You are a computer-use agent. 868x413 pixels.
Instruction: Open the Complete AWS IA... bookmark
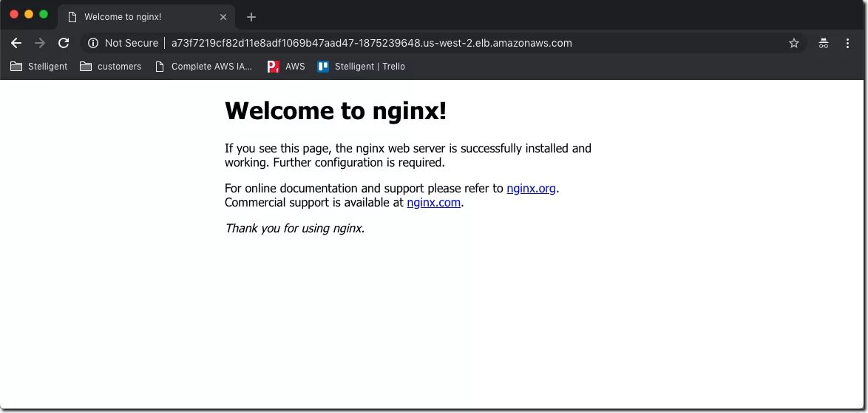204,67
